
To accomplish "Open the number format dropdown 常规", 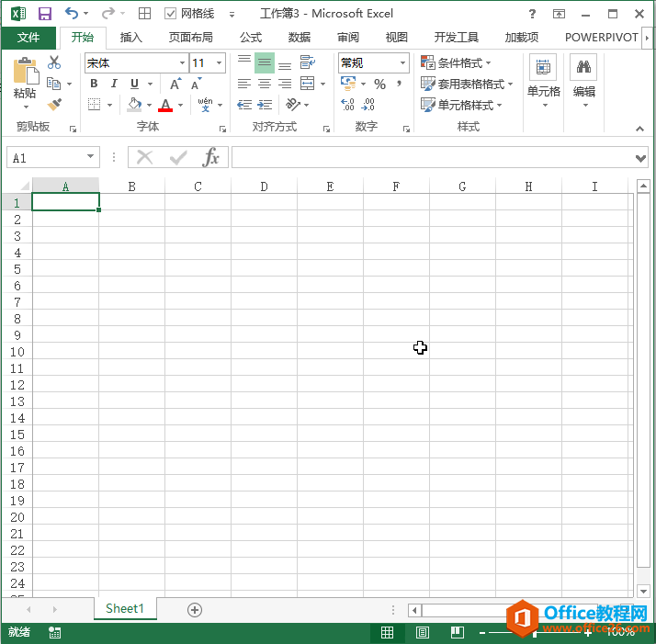I will click(x=402, y=62).
